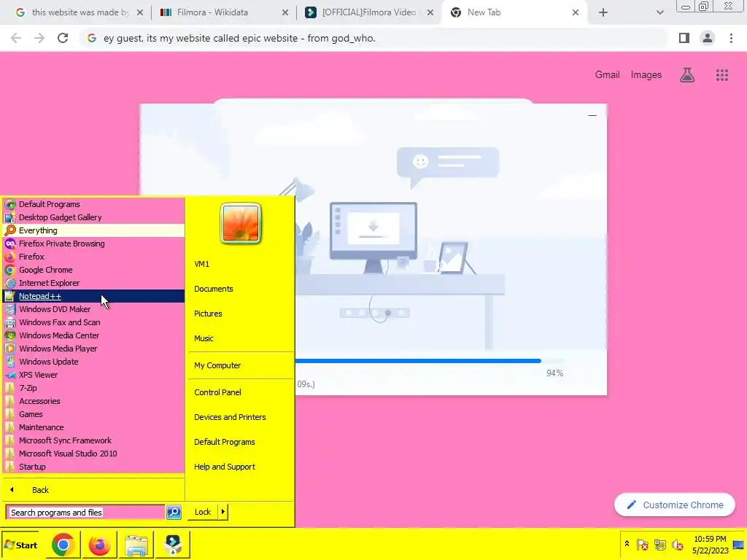Click the search magnifier button
The width and height of the screenshot is (747, 560).
coord(174,513)
